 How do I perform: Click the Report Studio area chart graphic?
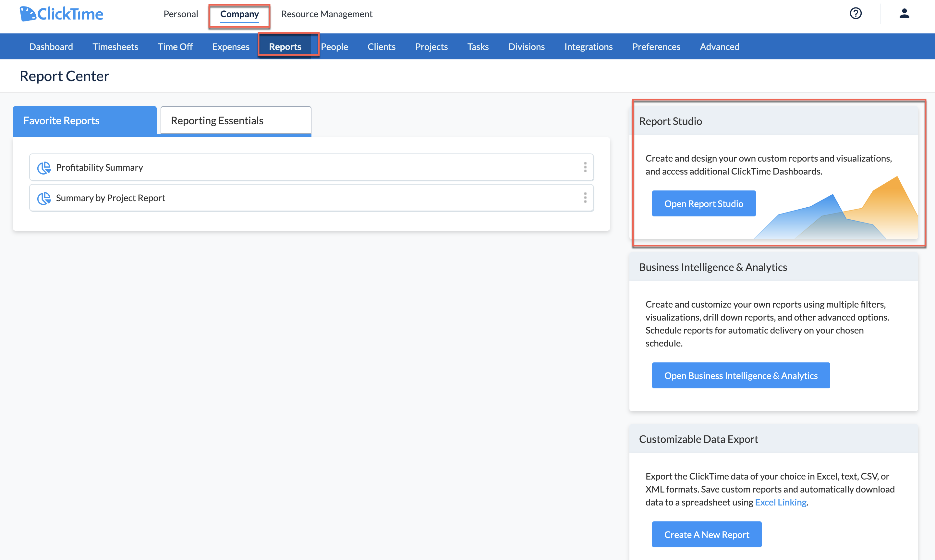pyautogui.click(x=836, y=208)
